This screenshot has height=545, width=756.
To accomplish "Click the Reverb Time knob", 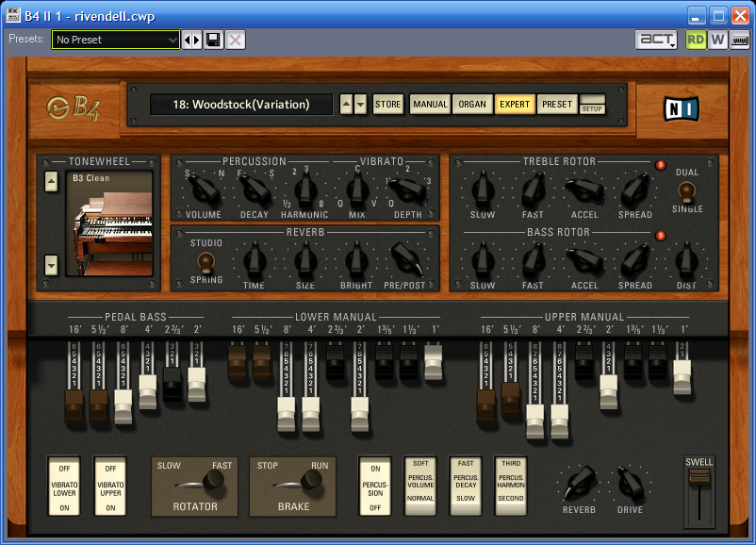I will click(255, 260).
